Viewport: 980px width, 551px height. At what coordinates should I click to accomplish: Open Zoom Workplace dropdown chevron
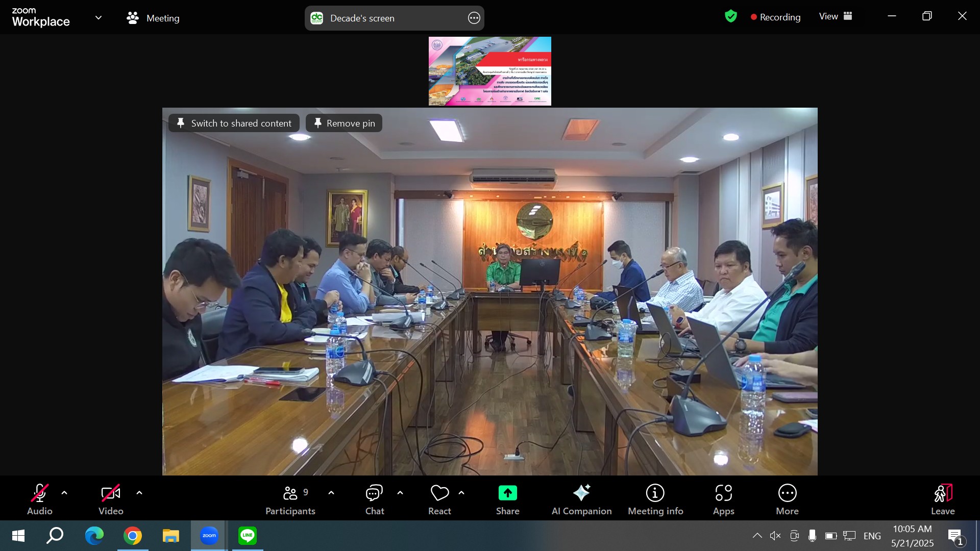(x=99, y=17)
